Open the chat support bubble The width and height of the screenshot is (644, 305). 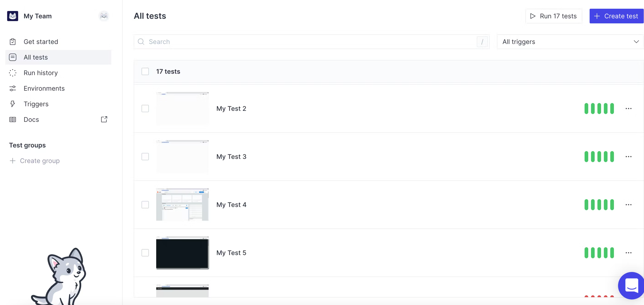631,285
